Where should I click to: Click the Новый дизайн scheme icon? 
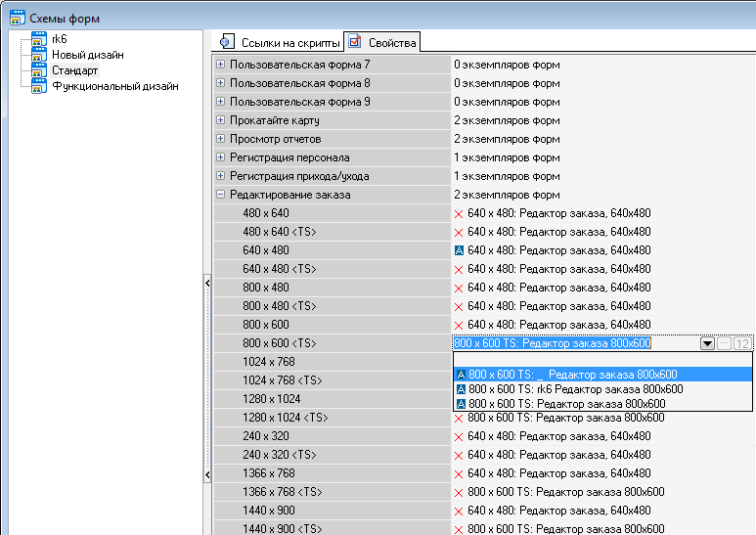(38, 55)
